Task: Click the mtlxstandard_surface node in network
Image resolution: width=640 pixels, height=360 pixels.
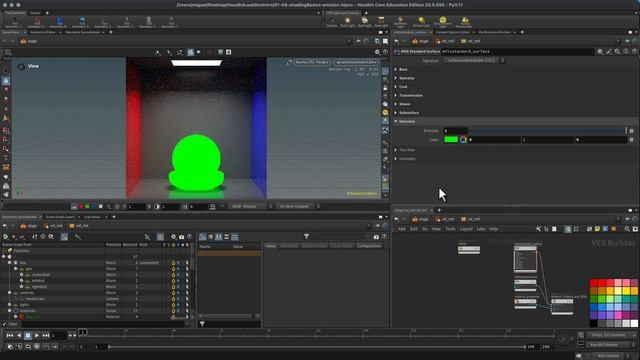Action: (x=525, y=259)
